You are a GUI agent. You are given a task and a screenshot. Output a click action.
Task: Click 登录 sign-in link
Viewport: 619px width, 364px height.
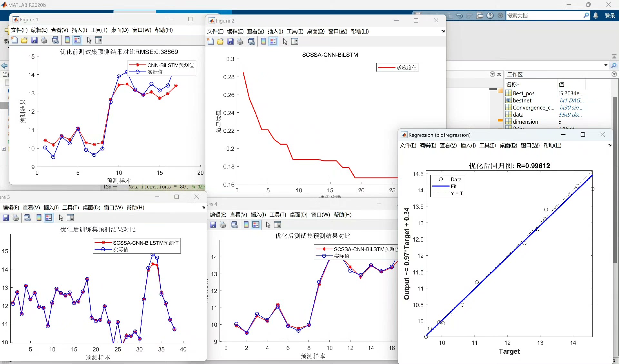click(610, 15)
